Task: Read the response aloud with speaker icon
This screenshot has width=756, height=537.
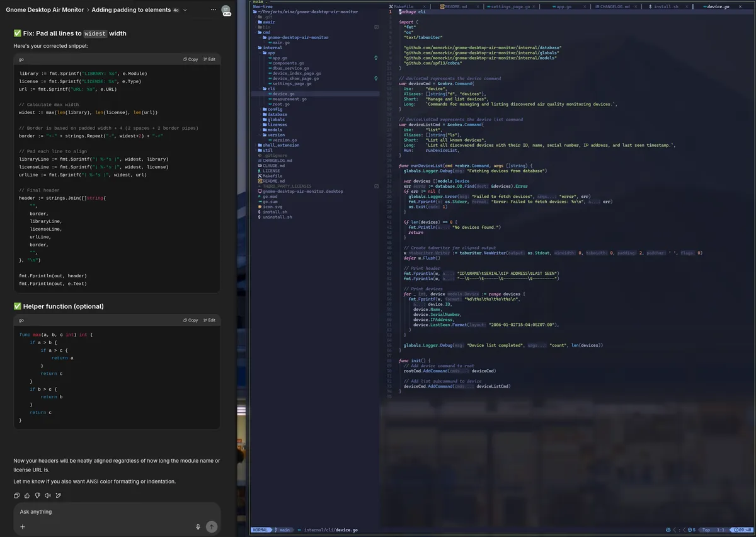Action: pyautogui.click(x=48, y=495)
